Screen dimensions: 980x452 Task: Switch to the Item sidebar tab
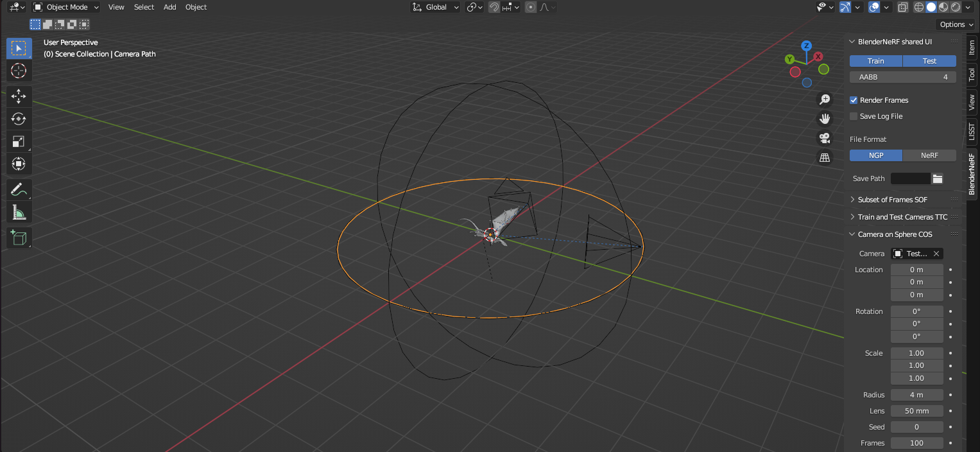pos(972,47)
